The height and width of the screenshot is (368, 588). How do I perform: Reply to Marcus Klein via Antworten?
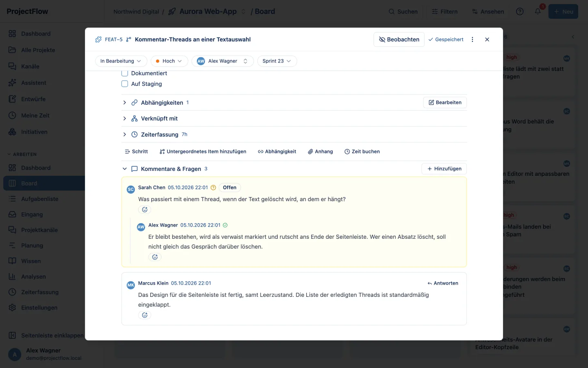point(443,283)
